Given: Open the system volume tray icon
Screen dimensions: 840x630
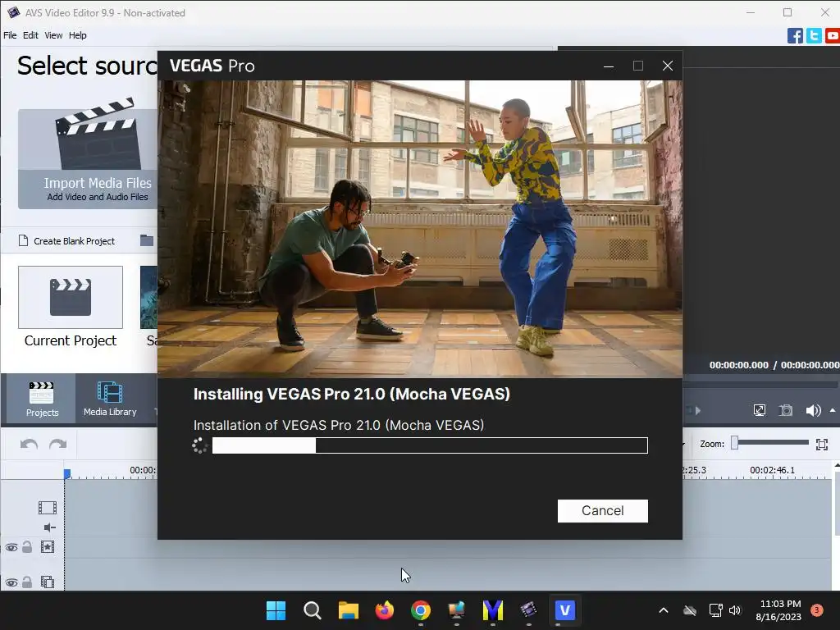Looking at the screenshot, I should (734, 610).
